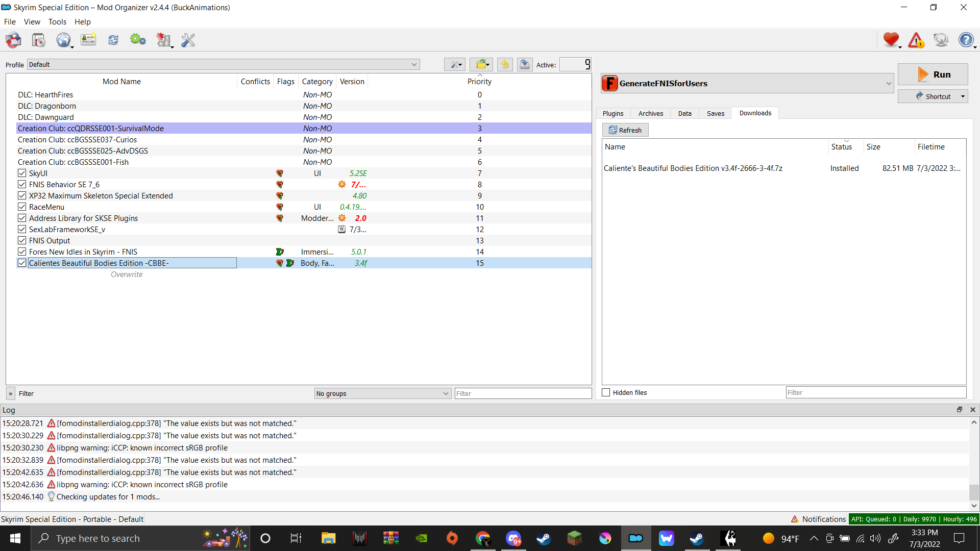Viewport: 980px width, 551px height.
Task: Open File Explorer from the taskbar
Action: [328, 538]
